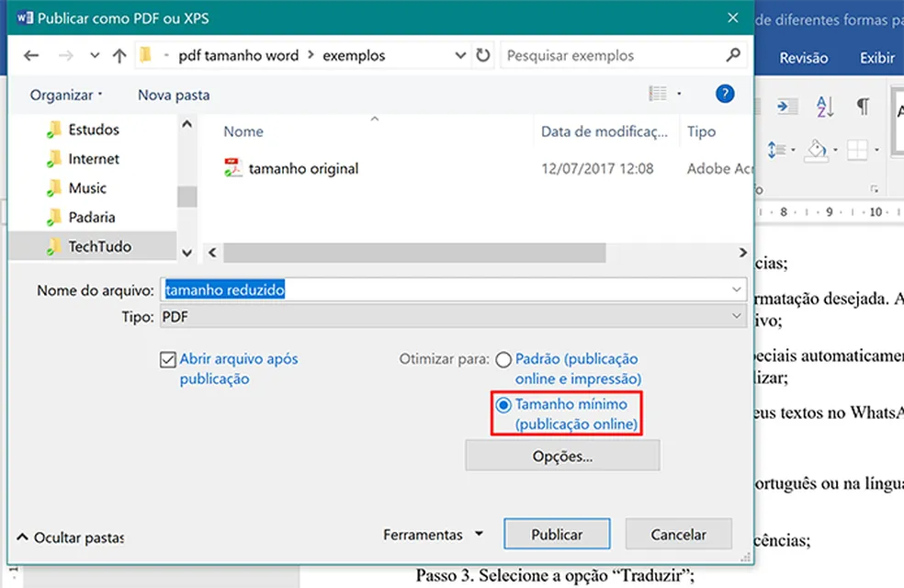Select the Estudos folder
Image resolution: width=904 pixels, height=588 pixels.
click(92, 130)
